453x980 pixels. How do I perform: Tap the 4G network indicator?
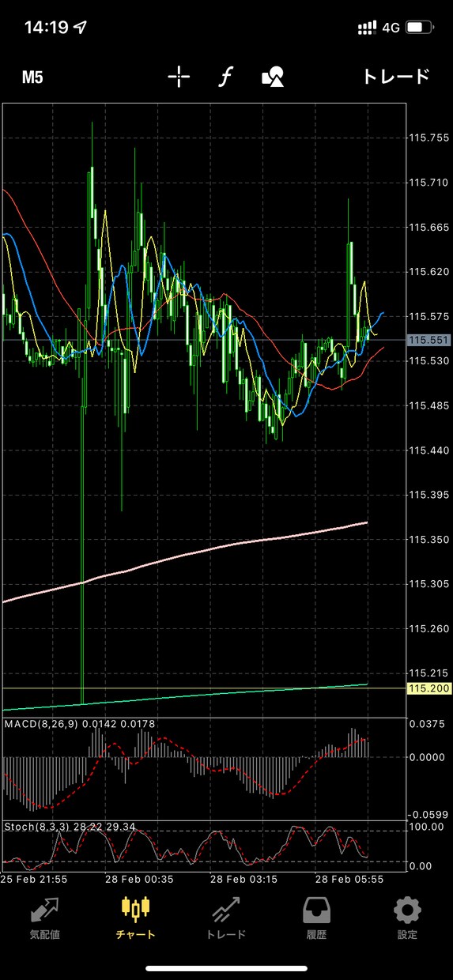tap(391, 28)
